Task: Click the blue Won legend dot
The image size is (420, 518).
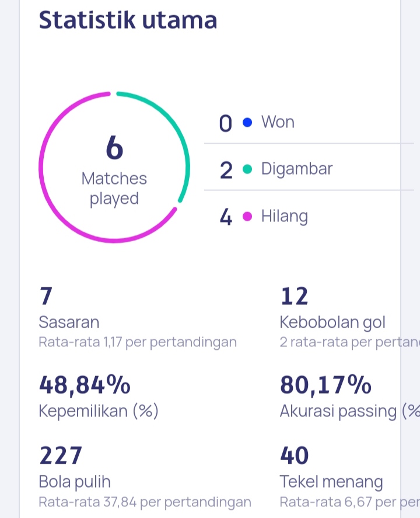Action: (x=247, y=122)
